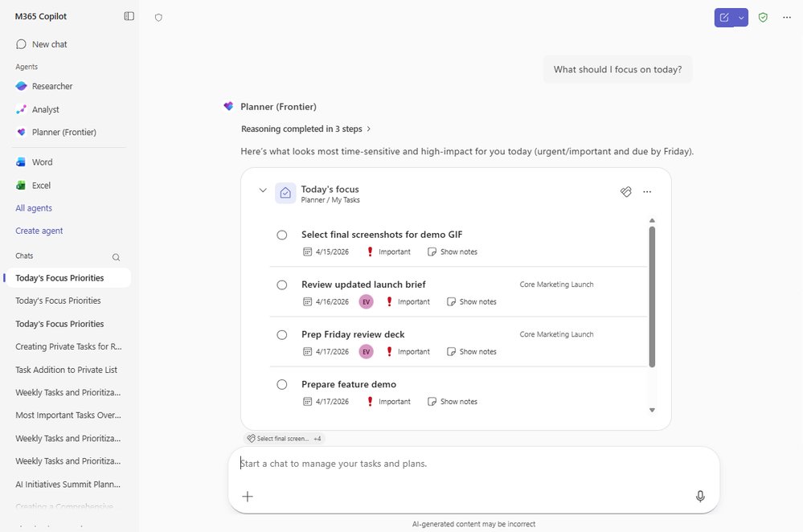Image resolution: width=803 pixels, height=532 pixels.
Task: Click the chat input field
Action: tap(474, 464)
